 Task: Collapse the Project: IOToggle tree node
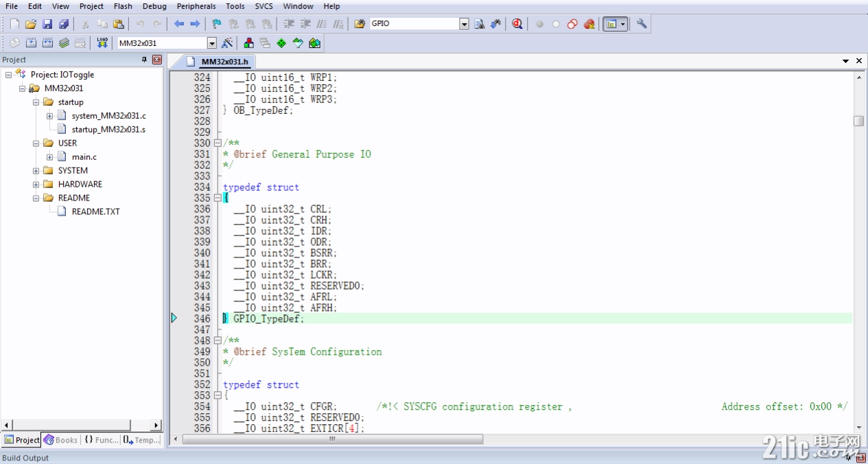(x=8, y=74)
